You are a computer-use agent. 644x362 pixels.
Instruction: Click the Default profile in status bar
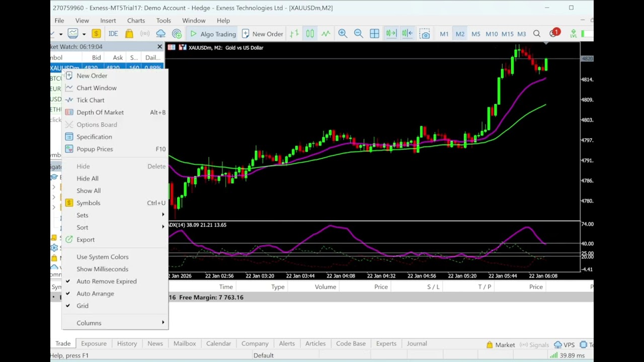tap(264, 355)
